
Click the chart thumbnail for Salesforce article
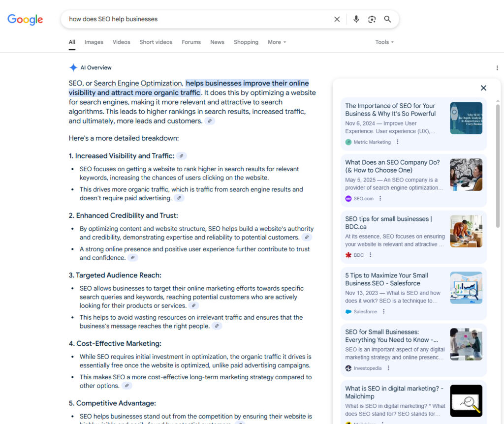click(466, 288)
